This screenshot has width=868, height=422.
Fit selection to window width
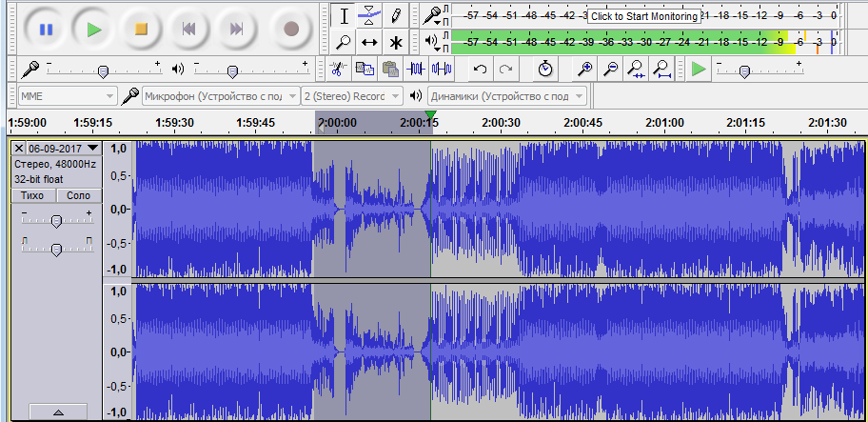[636, 70]
